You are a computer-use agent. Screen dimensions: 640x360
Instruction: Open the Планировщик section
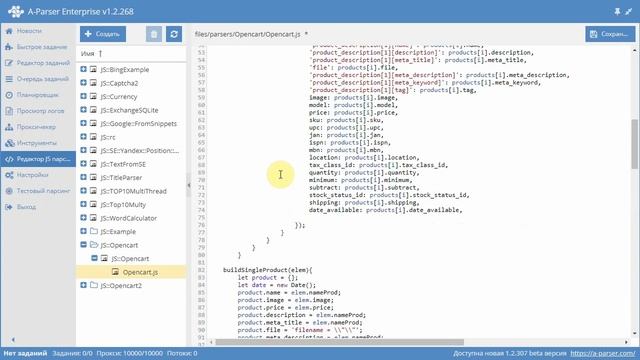[x=38, y=95]
